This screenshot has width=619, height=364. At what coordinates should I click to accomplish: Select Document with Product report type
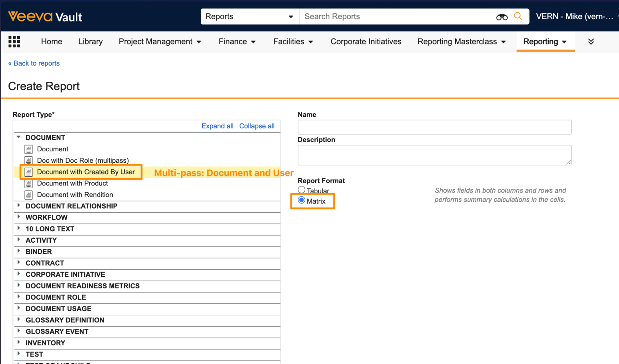72,184
